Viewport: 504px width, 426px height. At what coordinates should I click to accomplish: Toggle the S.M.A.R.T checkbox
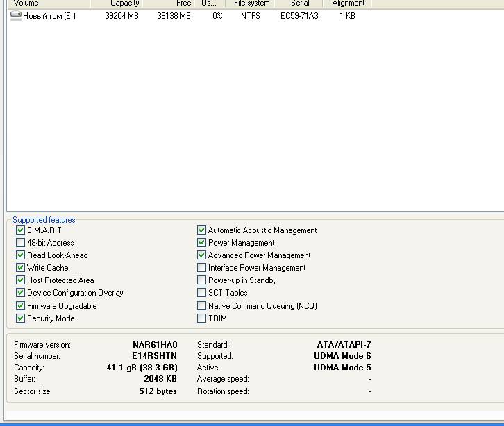20,230
